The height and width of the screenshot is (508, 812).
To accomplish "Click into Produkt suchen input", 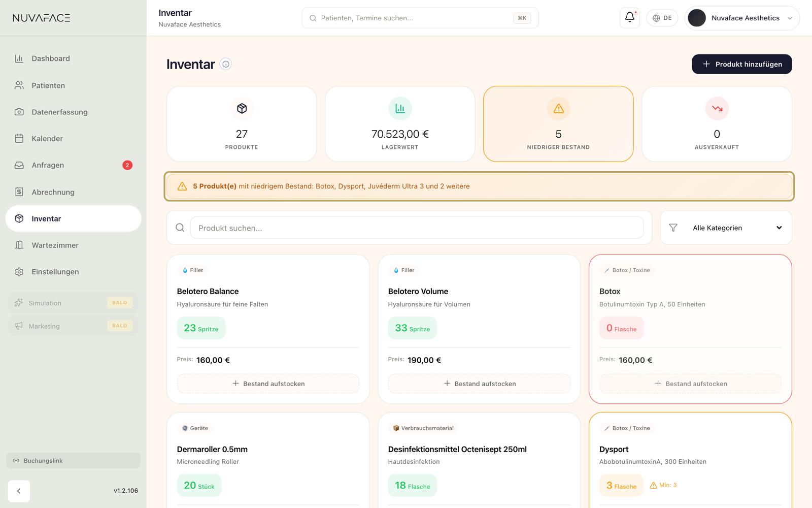I will pos(417,228).
